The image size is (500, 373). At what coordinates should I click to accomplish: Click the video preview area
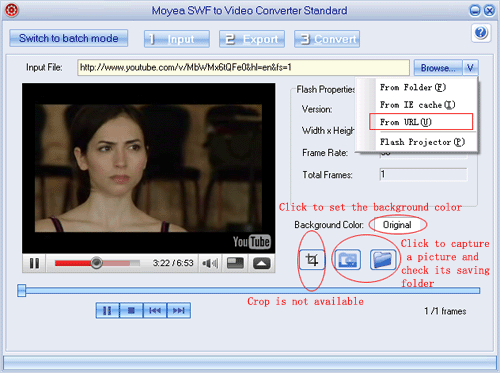(x=149, y=168)
